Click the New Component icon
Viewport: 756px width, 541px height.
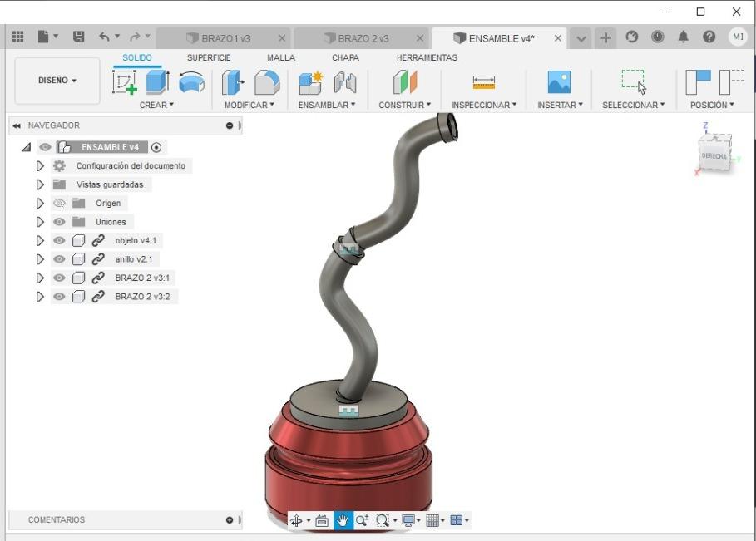310,82
